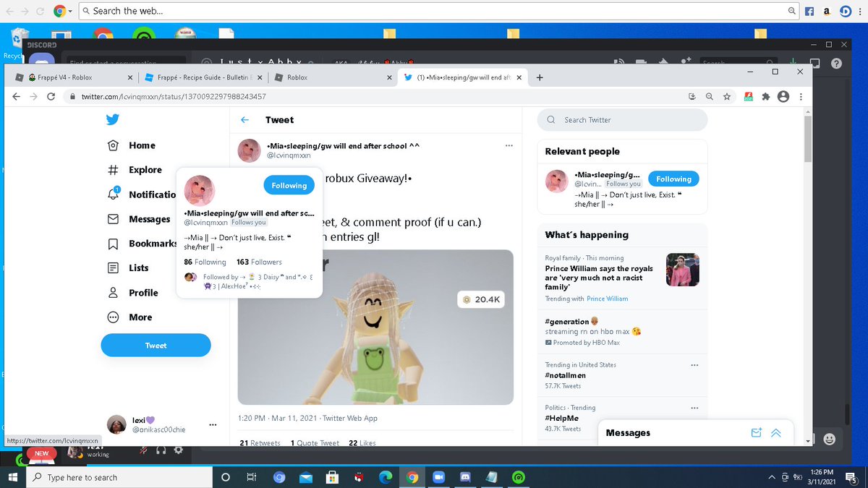Open the Roblox avatar tweet image
Image resolution: width=868 pixels, height=488 pixels.
(375, 327)
